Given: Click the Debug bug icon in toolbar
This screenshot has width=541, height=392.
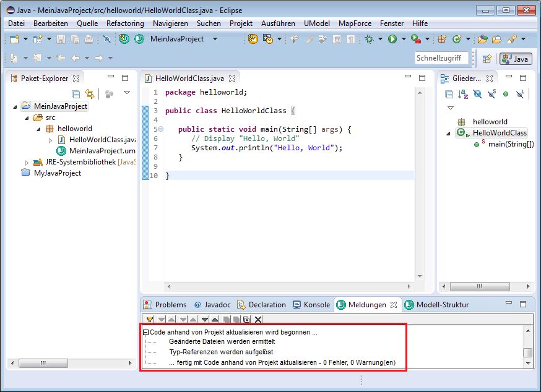Looking at the screenshot, I should point(370,39).
